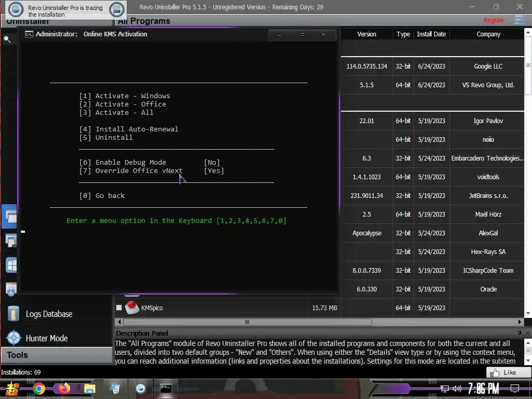Select the JetBrains s.r.o. row
This screenshot has height=399, width=532.
coord(433,195)
